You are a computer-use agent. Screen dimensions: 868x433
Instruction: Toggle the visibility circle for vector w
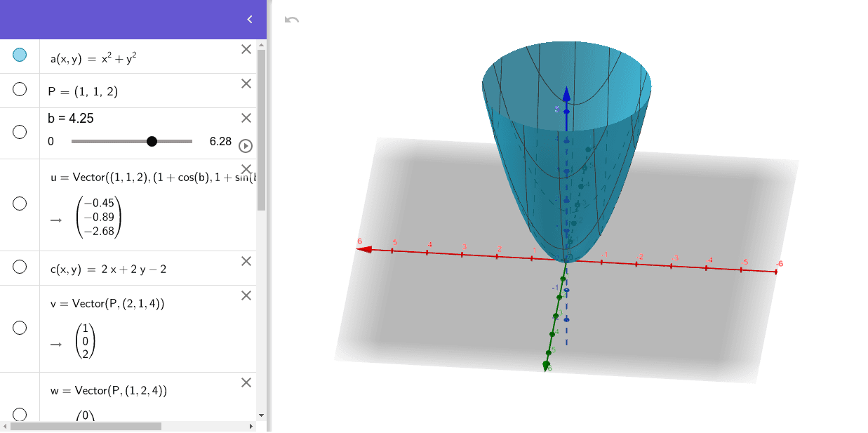click(x=20, y=414)
